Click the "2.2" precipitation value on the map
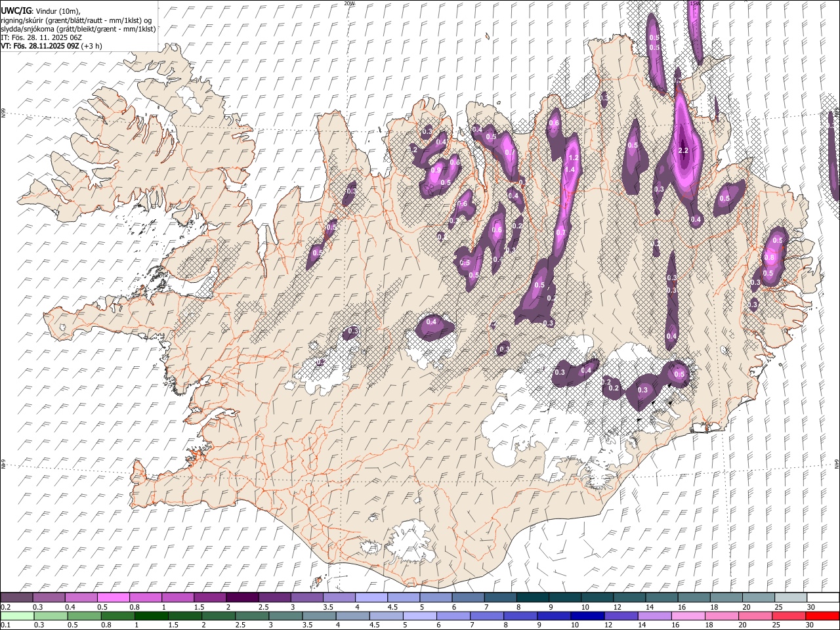The width and height of the screenshot is (840, 630). [x=683, y=151]
